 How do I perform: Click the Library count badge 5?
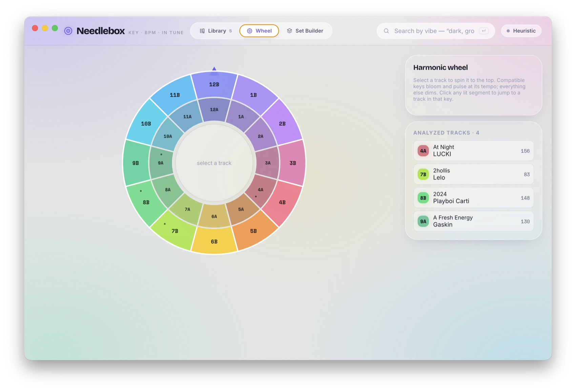pyautogui.click(x=230, y=31)
